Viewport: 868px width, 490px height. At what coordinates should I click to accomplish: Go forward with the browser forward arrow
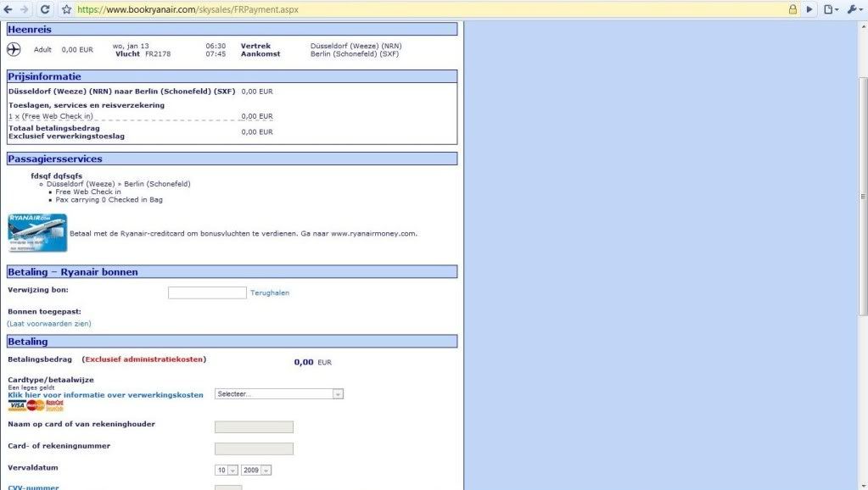25,9
